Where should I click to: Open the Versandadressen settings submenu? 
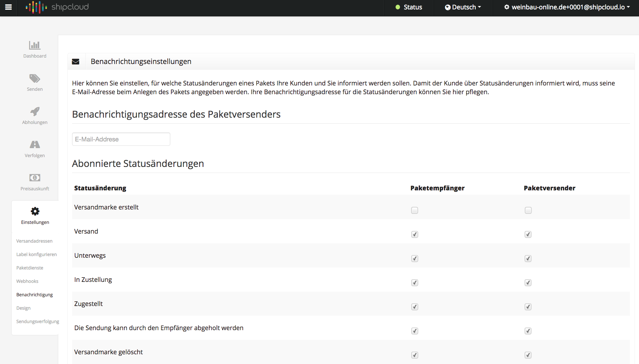pos(34,241)
